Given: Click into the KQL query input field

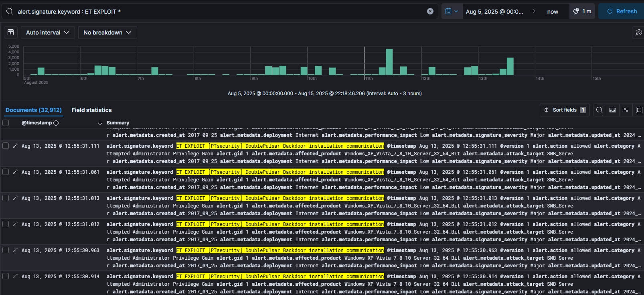Looking at the screenshot, I should click(x=221, y=12).
